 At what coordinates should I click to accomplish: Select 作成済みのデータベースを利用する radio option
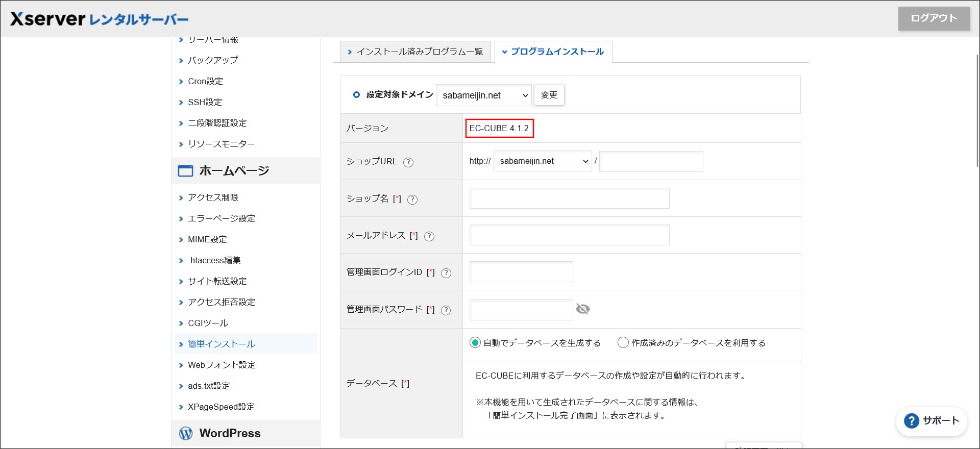click(x=623, y=343)
